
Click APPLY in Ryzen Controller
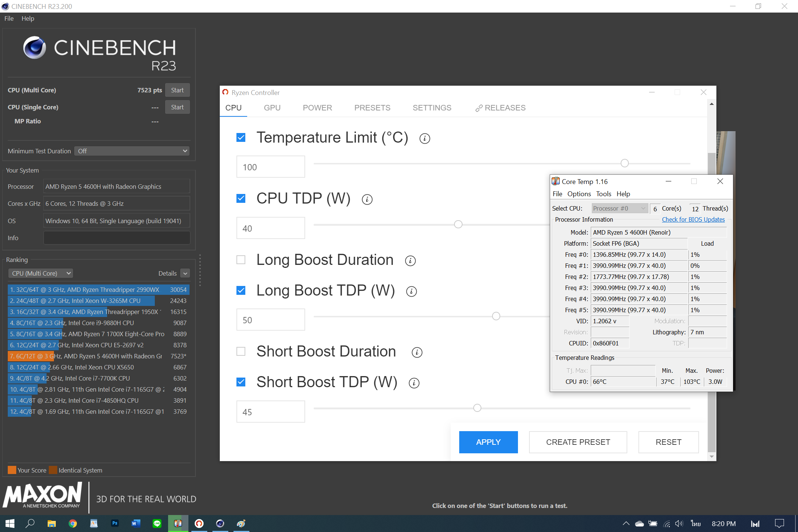tap(488, 442)
